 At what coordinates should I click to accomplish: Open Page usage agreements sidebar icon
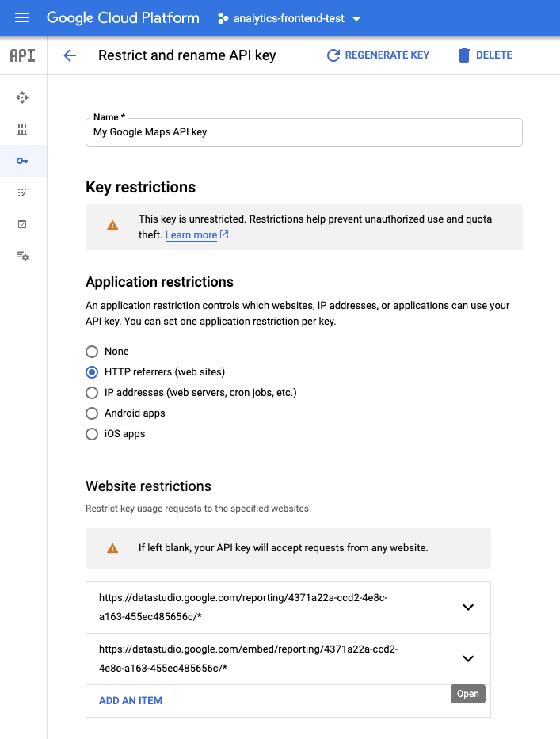(x=22, y=256)
